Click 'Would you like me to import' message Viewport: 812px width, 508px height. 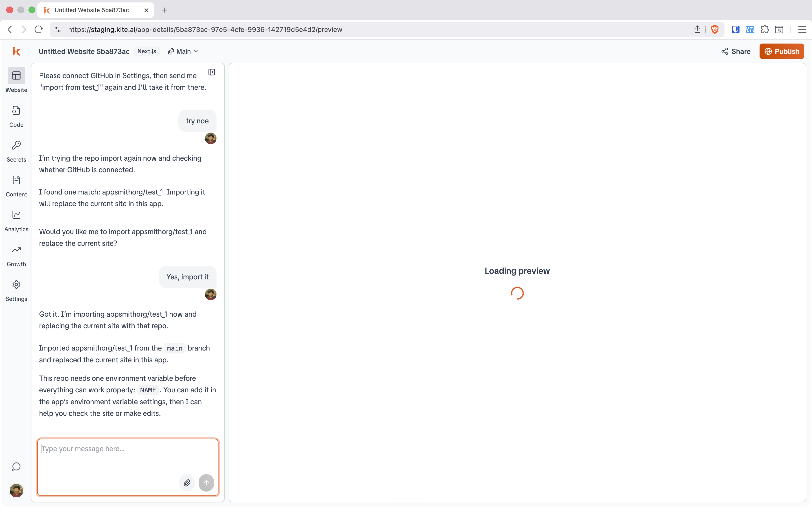point(123,238)
